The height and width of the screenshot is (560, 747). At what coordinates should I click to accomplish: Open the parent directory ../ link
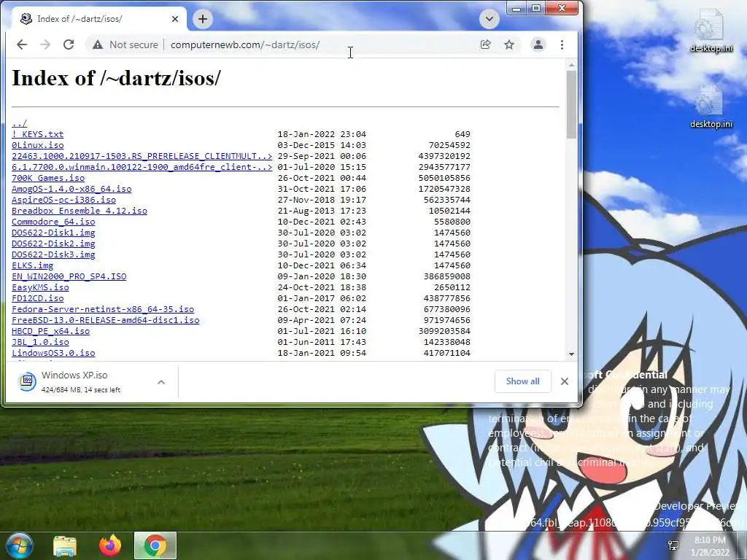click(20, 123)
